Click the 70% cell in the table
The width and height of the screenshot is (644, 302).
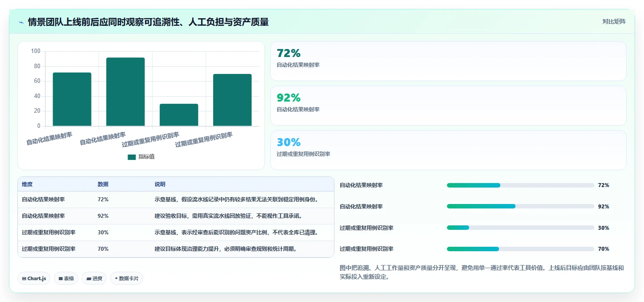tap(103, 249)
